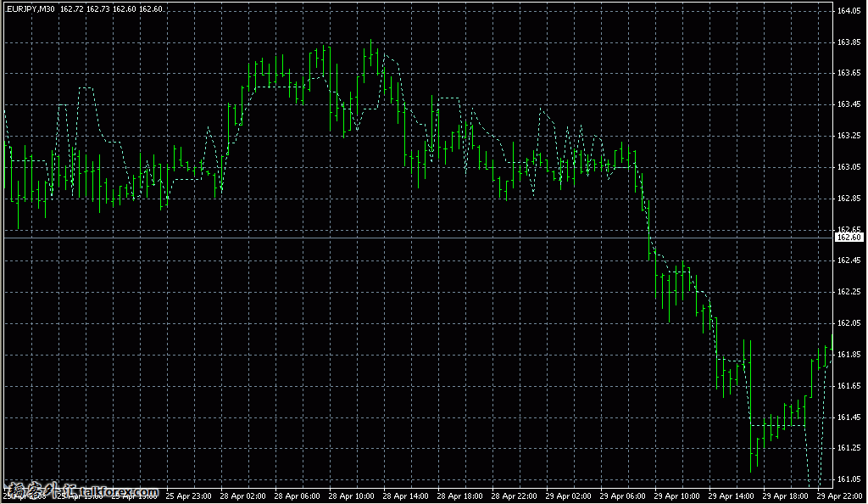The image size is (868, 504).
Task: Click the 163.05 price axis label
Action: point(849,166)
